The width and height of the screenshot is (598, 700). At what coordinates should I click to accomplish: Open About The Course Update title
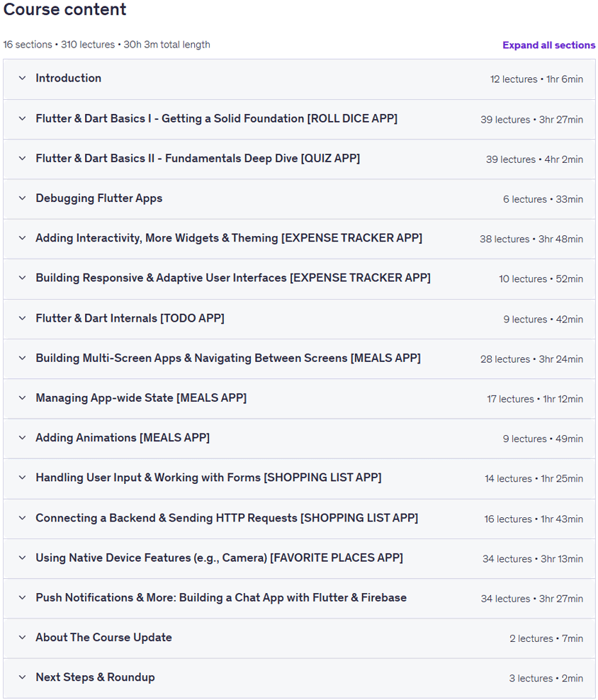[x=103, y=637]
